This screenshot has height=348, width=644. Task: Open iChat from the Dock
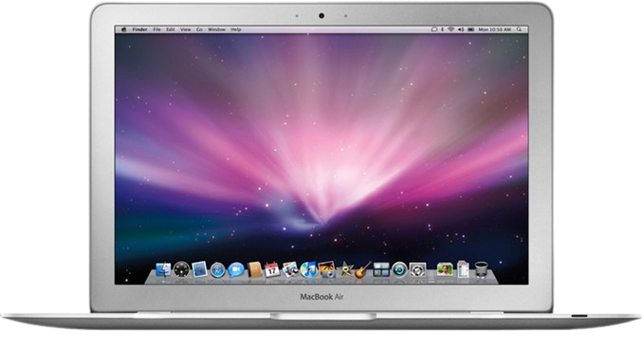point(236,270)
